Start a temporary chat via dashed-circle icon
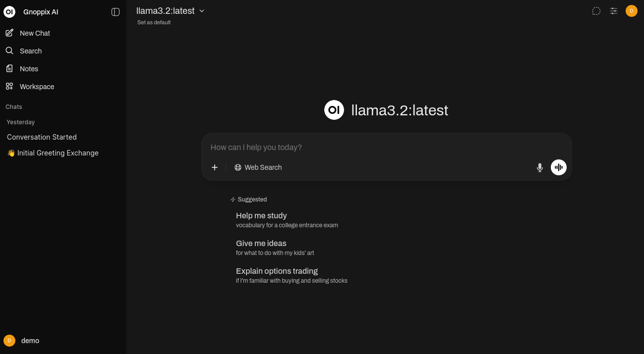 coord(596,11)
